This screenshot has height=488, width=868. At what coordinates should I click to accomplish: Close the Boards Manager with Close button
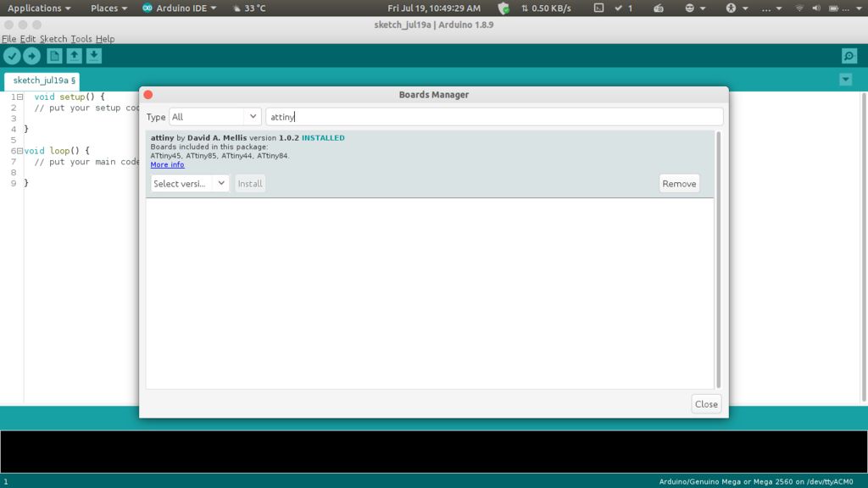[x=705, y=404]
